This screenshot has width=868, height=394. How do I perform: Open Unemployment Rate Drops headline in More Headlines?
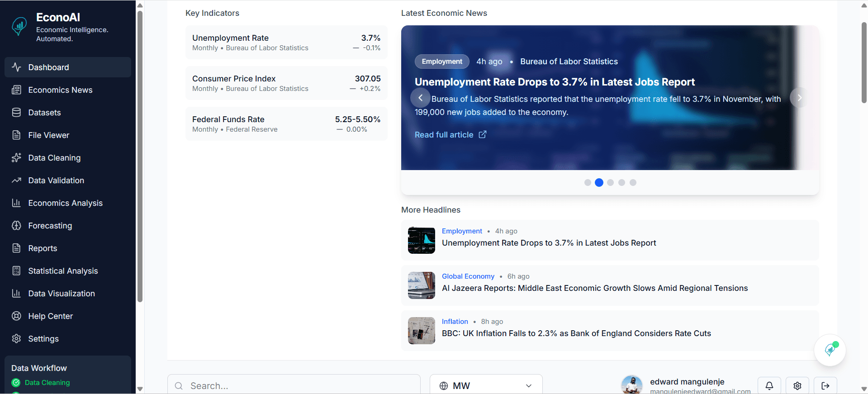pyautogui.click(x=549, y=243)
